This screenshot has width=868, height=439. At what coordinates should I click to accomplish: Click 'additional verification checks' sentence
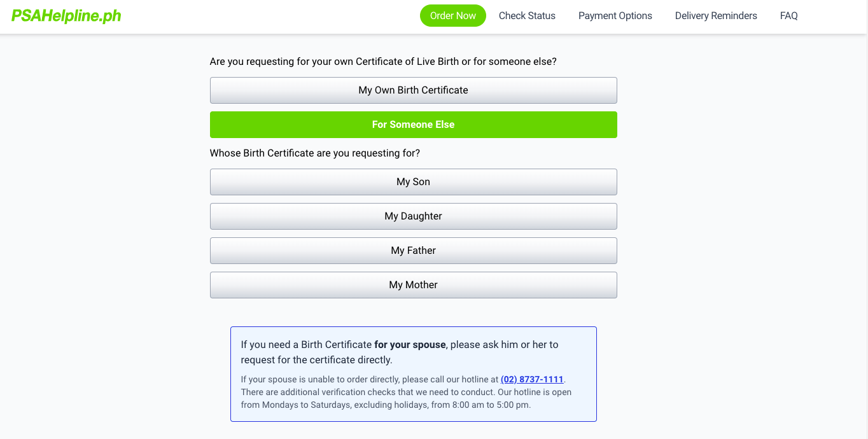pyautogui.click(x=368, y=392)
